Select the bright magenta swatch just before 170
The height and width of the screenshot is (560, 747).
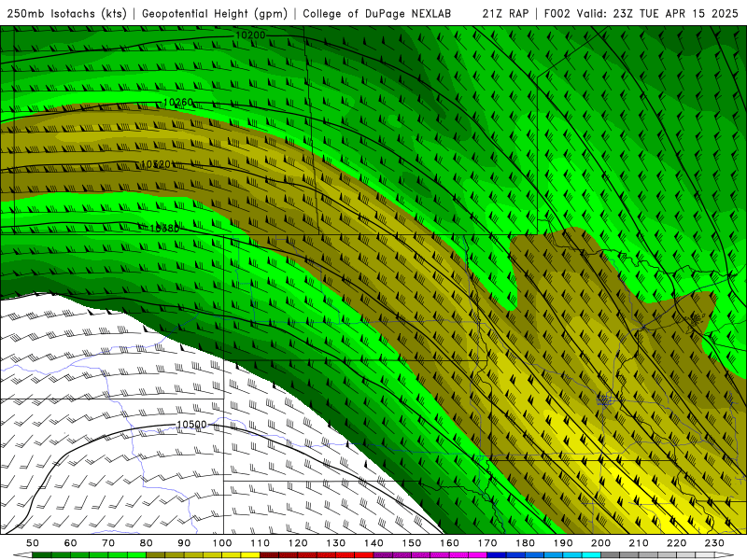click(477, 555)
